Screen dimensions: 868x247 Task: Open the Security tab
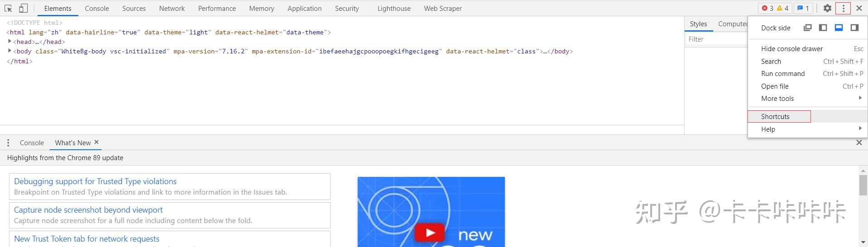tap(347, 9)
